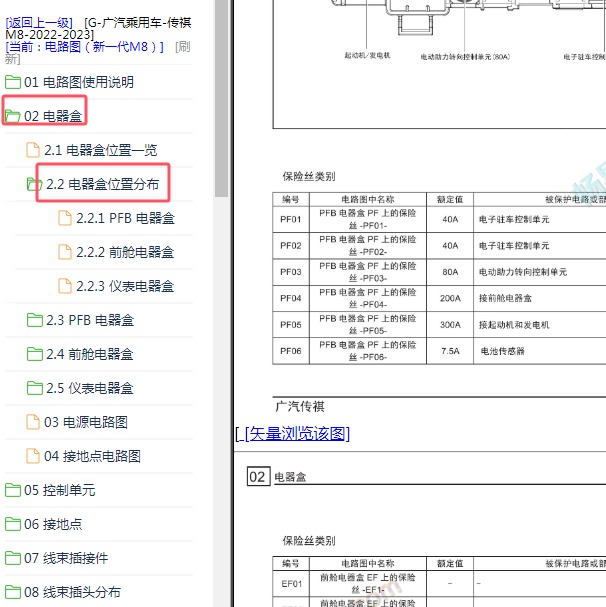Click PF04 cell in fuse table
606x607 pixels.
291,298
